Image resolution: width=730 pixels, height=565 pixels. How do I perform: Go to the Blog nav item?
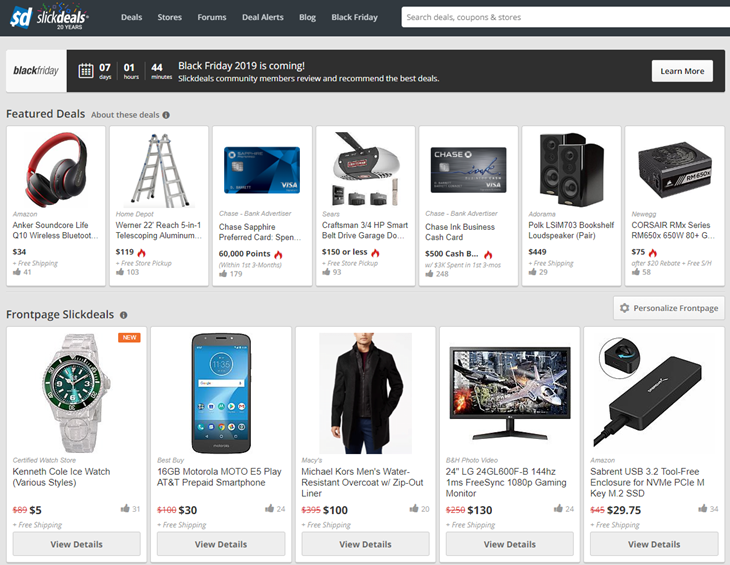tap(307, 17)
